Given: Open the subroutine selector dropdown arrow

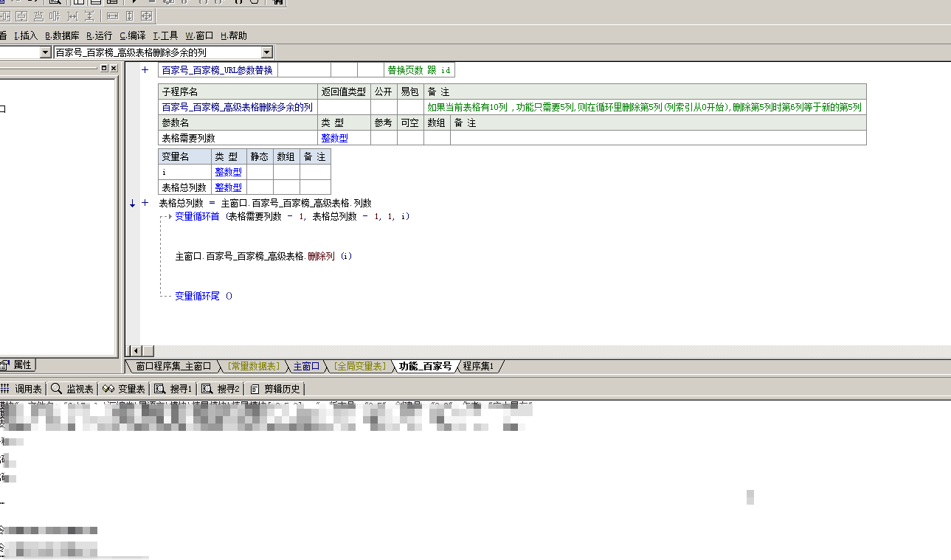Looking at the screenshot, I should [267, 52].
